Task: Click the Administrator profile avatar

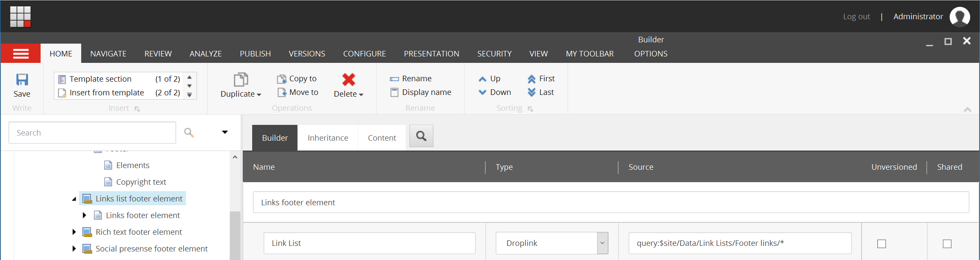Action: point(959,17)
